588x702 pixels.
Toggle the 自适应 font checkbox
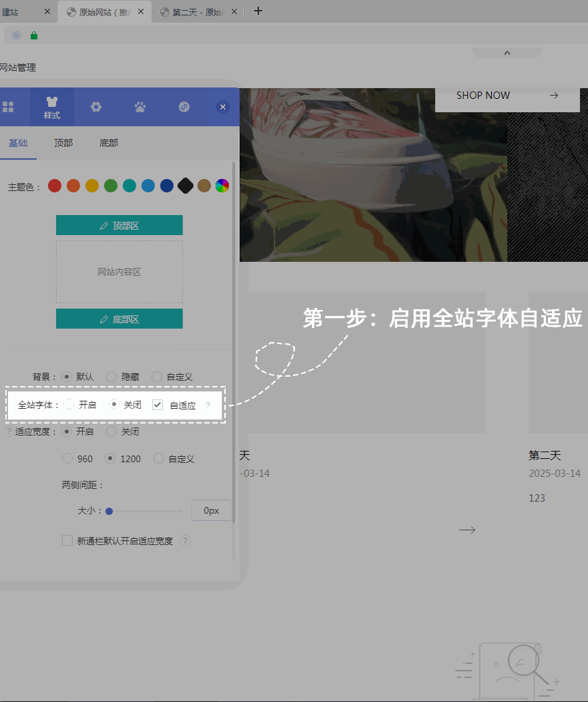pyautogui.click(x=158, y=405)
